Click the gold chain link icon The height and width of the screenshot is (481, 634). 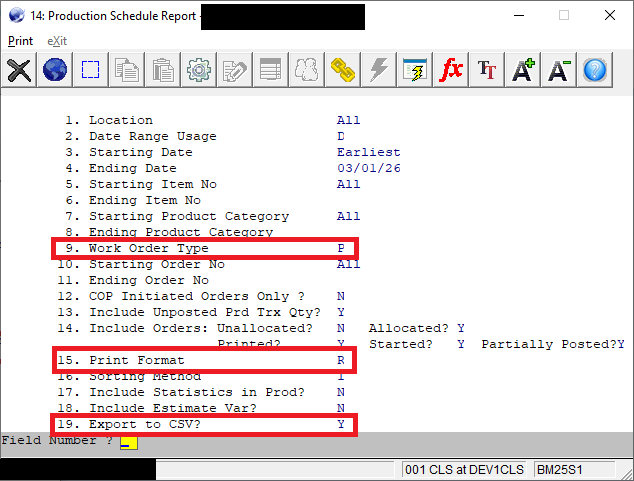click(x=343, y=70)
